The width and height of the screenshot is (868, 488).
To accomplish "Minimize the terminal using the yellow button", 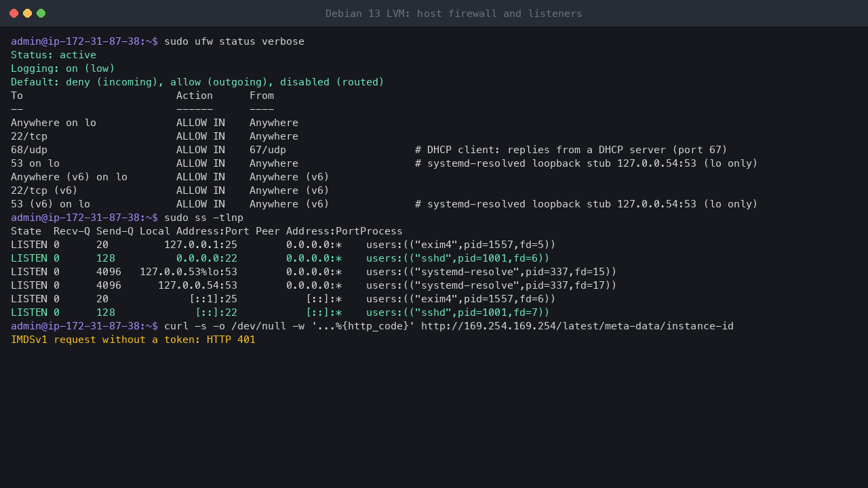I will 28,14.
